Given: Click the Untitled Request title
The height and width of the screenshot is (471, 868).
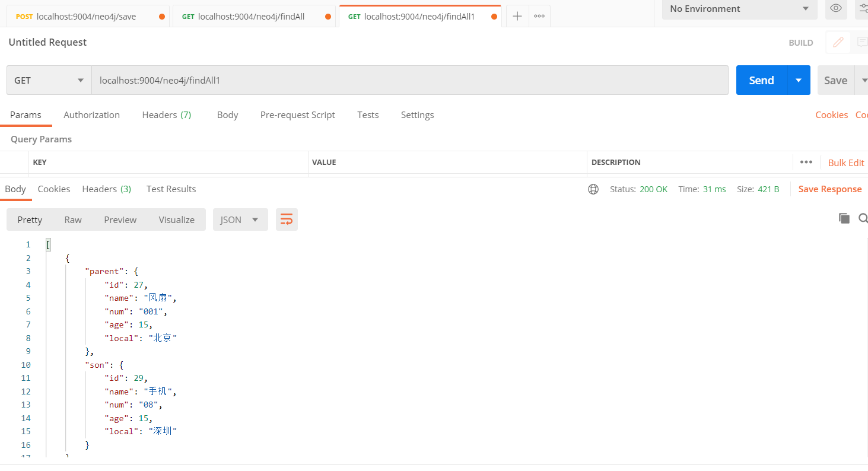Looking at the screenshot, I should click(x=47, y=42).
